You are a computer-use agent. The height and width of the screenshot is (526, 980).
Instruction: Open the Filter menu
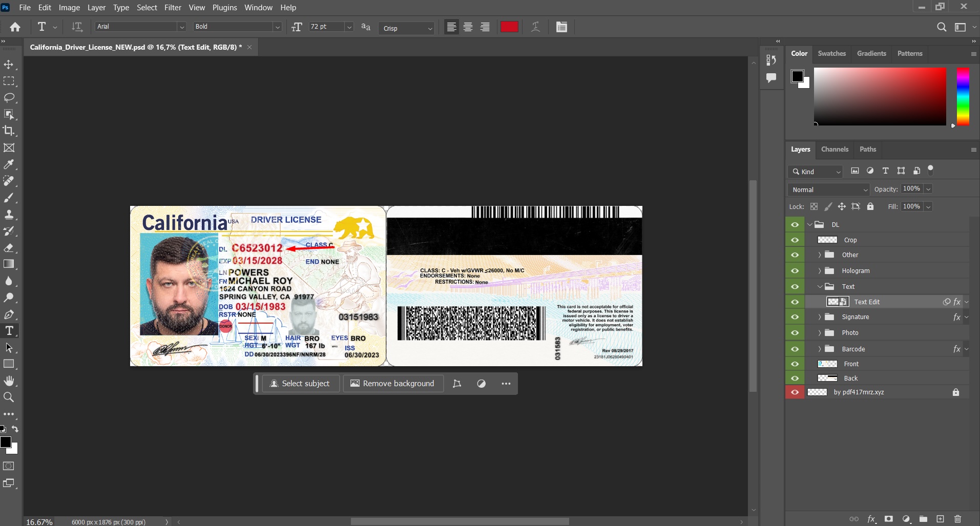pos(173,7)
